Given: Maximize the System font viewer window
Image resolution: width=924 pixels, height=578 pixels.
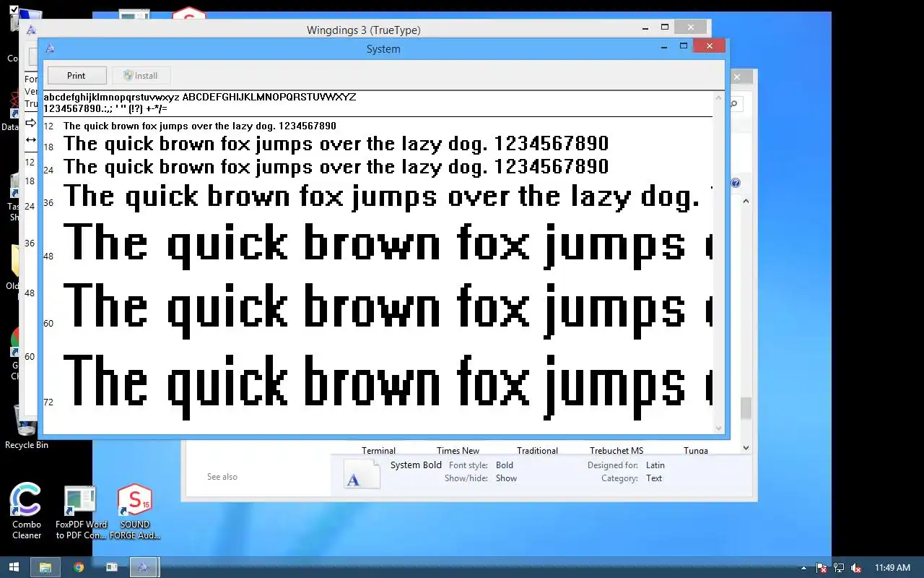Looking at the screenshot, I should click(x=683, y=46).
